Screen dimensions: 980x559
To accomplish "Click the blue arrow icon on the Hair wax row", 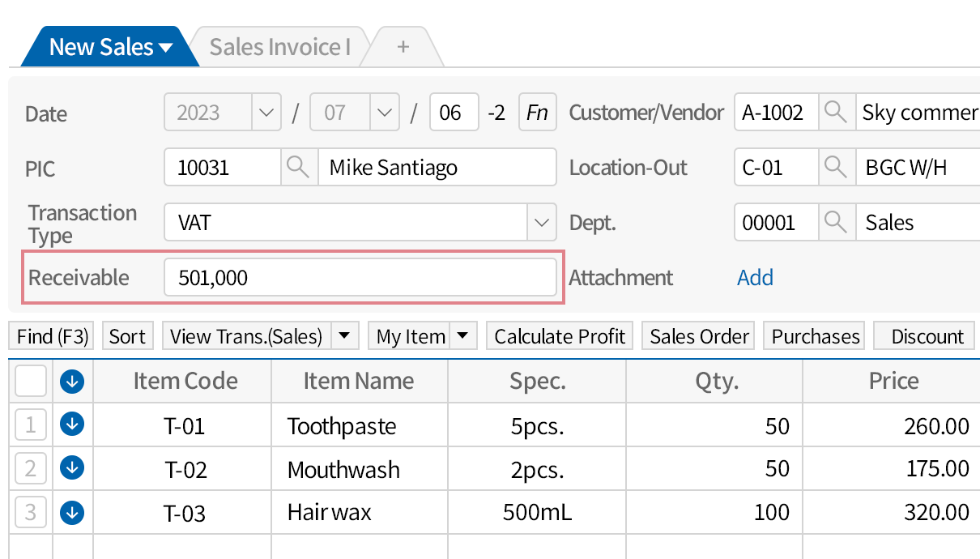I will (71, 512).
